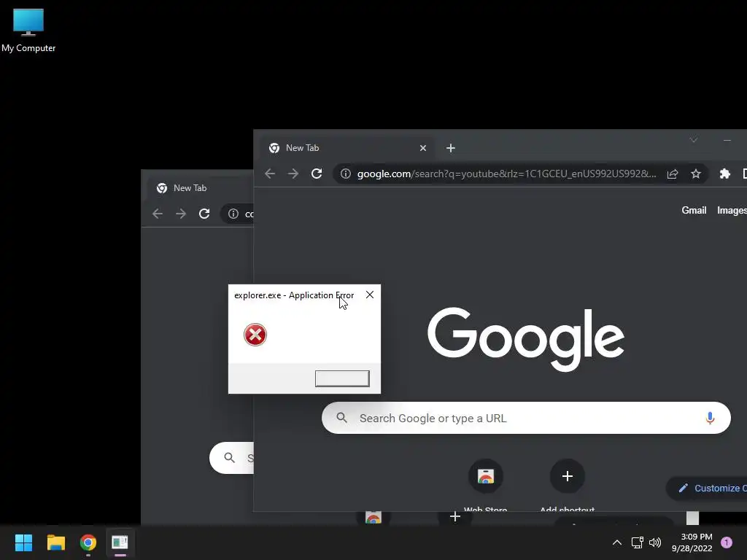Click the Add shortcut button

click(567, 485)
